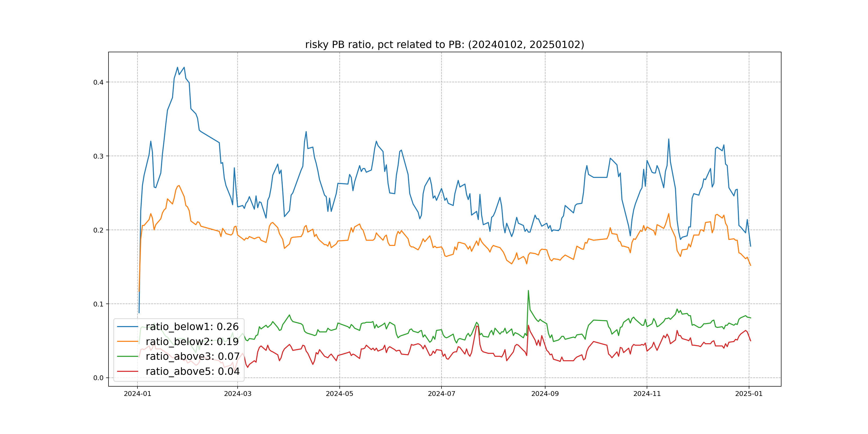868x434 pixels.
Task: Click the red ratio_above5 legend line swatch
Action: [x=127, y=371]
